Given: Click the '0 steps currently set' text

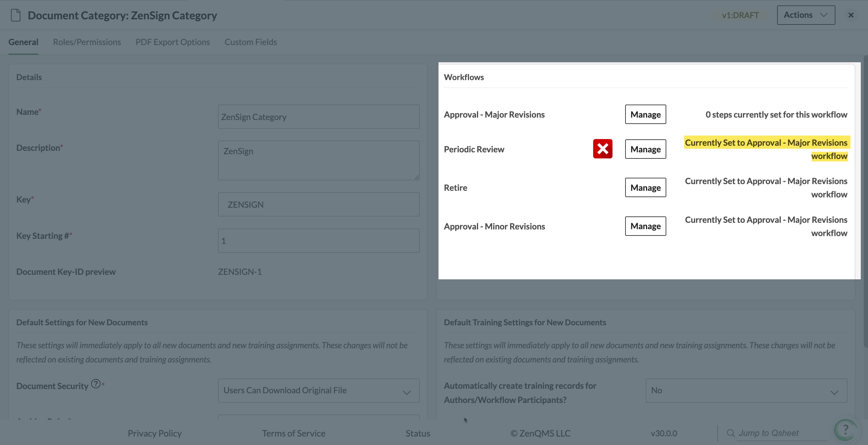Looking at the screenshot, I should [x=776, y=114].
